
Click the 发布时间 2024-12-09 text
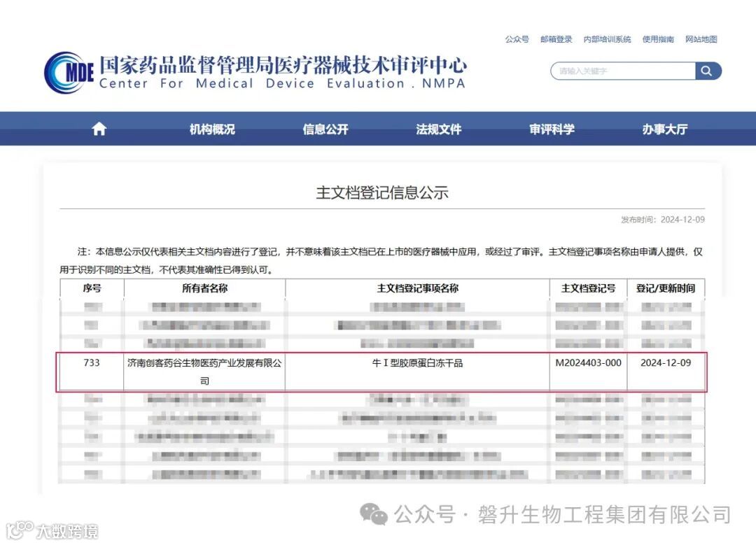click(663, 220)
